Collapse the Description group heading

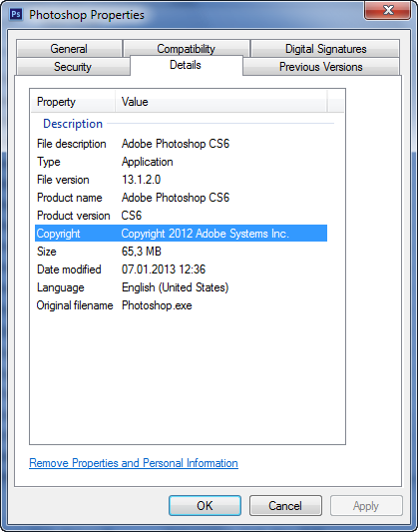[x=73, y=124]
